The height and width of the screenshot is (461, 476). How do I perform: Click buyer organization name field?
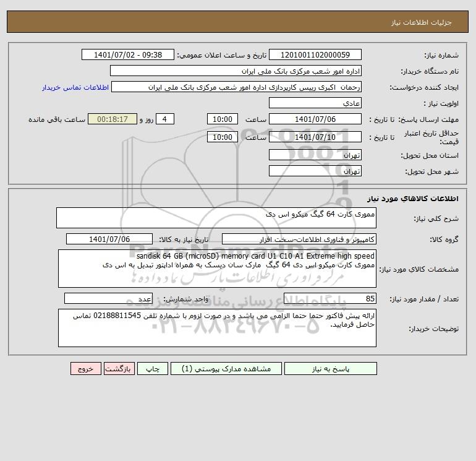click(x=236, y=71)
